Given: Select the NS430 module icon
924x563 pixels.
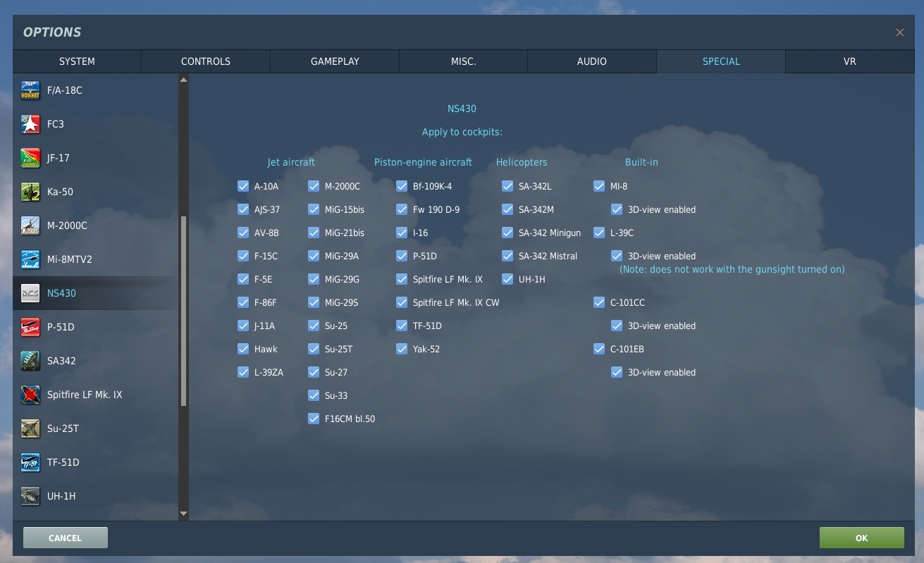Looking at the screenshot, I should click(30, 293).
